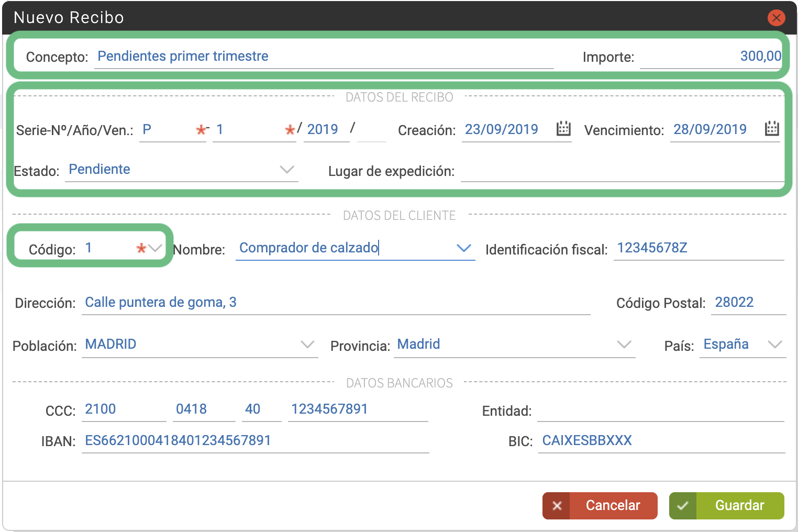Open the País dropdown
798x532 pixels.
click(x=775, y=345)
